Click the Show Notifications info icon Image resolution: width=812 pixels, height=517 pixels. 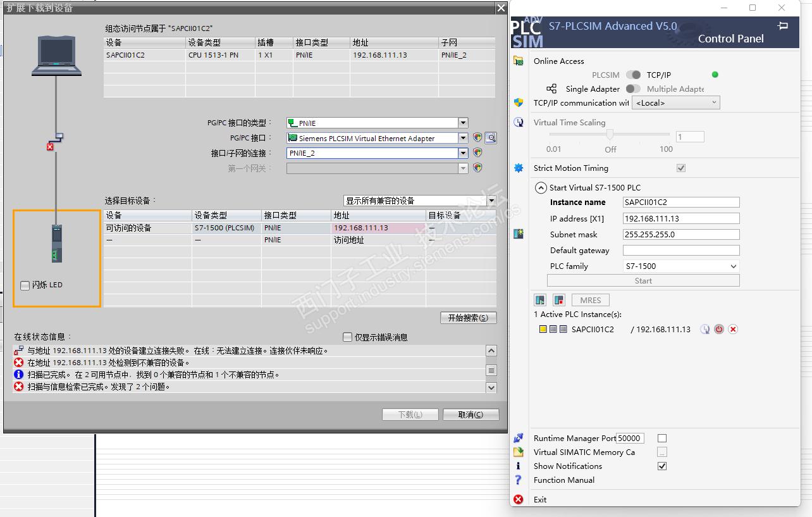(x=519, y=466)
